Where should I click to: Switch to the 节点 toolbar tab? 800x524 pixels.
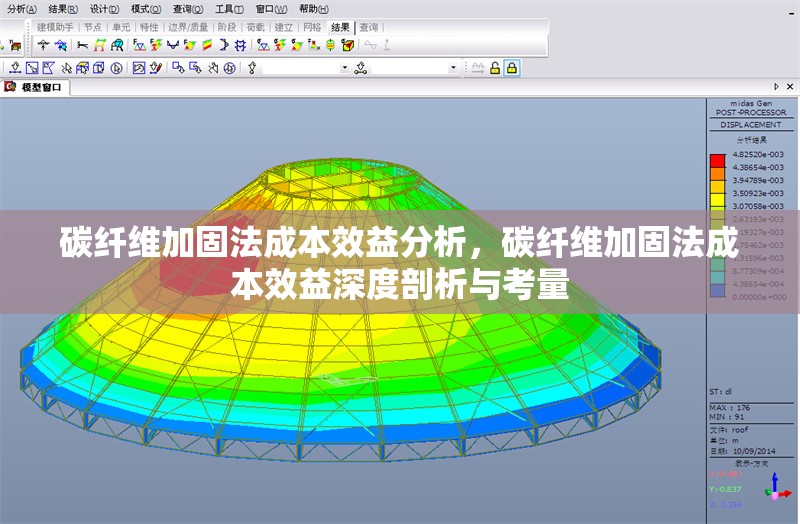(93, 27)
